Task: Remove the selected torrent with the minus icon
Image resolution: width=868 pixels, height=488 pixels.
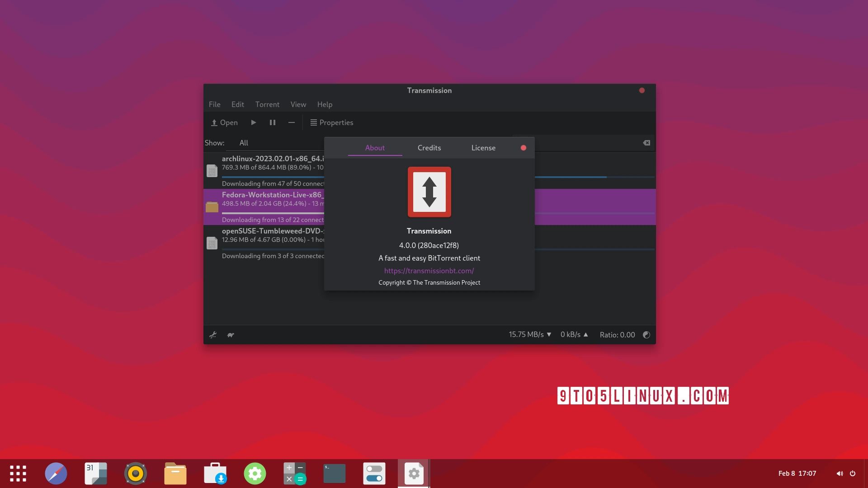Action: pos(291,122)
